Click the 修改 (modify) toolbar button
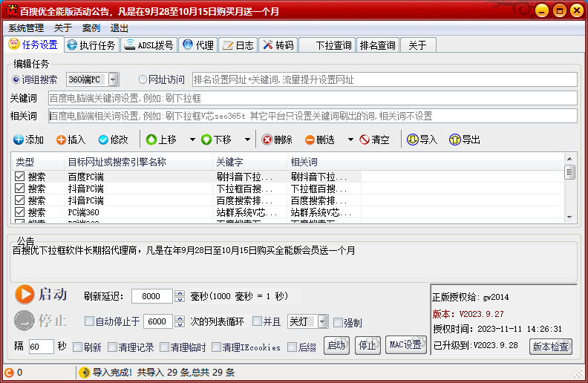Image resolution: width=588 pixels, height=383 pixels. (114, 140)
